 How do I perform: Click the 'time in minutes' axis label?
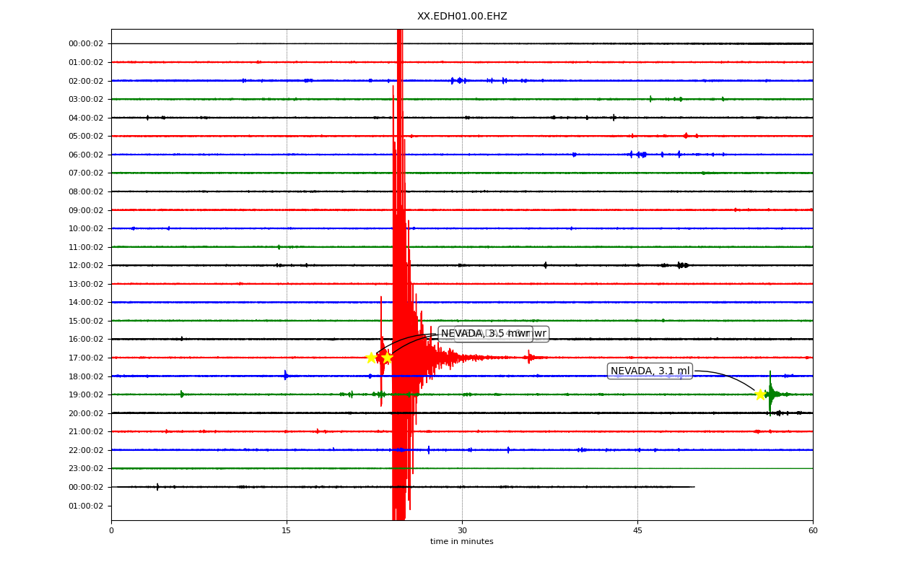(x=462, y=542)
